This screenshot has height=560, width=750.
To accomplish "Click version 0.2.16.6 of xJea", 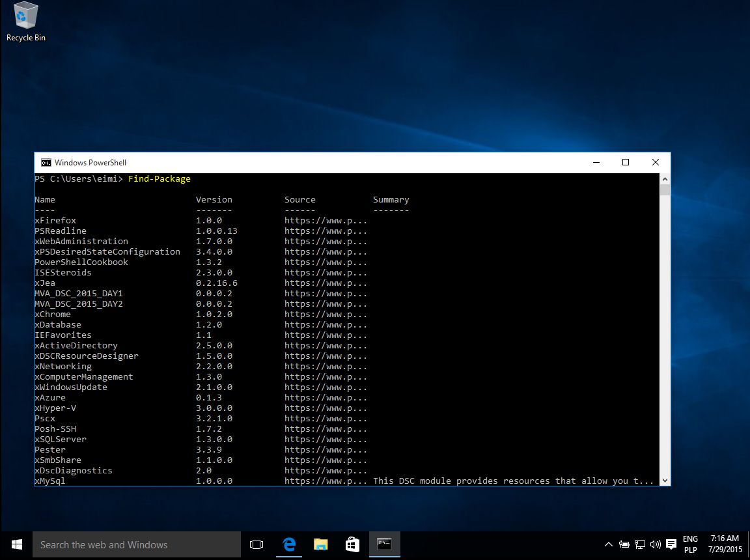I will point(217,283).
